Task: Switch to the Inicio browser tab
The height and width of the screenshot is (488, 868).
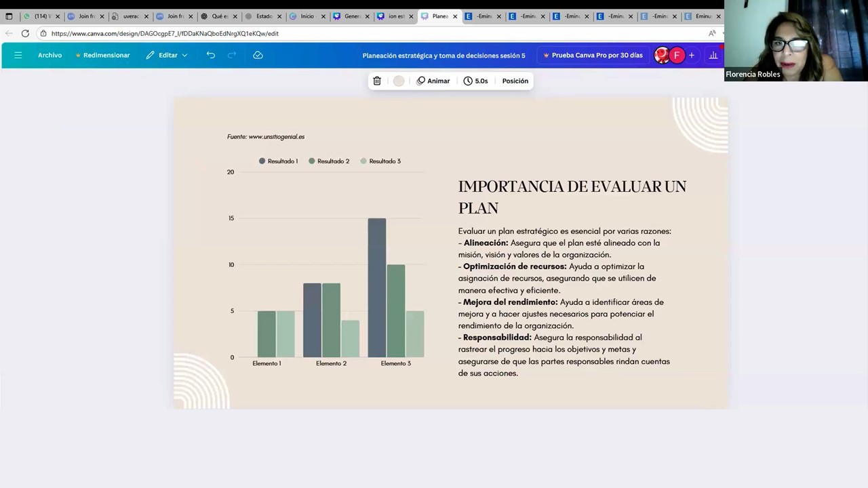Action: click(305, 16)
